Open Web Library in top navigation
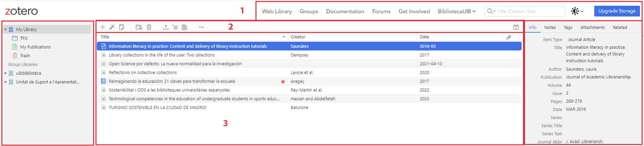 [x=277, y=11]
